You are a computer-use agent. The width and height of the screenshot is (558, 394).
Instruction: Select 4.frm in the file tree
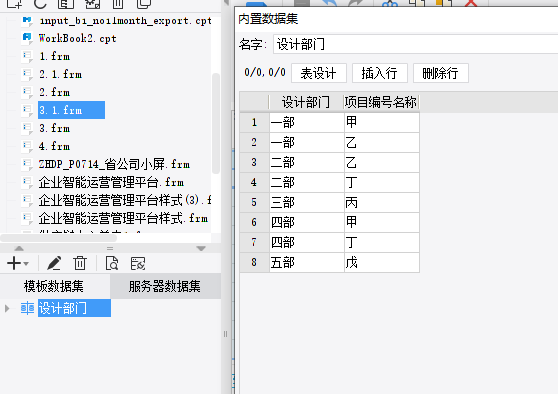[x=54, y=146]
